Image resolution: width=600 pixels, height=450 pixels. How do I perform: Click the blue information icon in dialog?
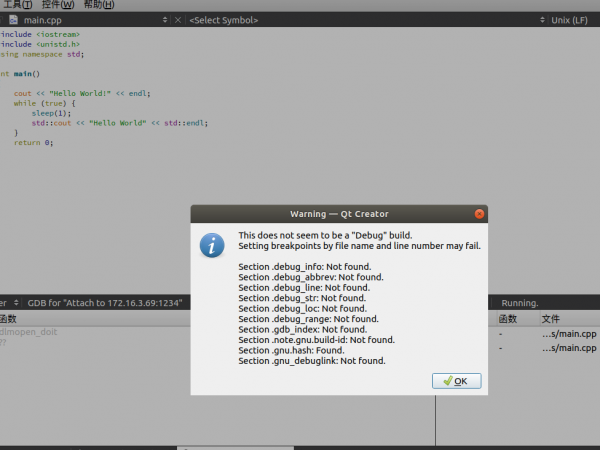click(211, 245)
